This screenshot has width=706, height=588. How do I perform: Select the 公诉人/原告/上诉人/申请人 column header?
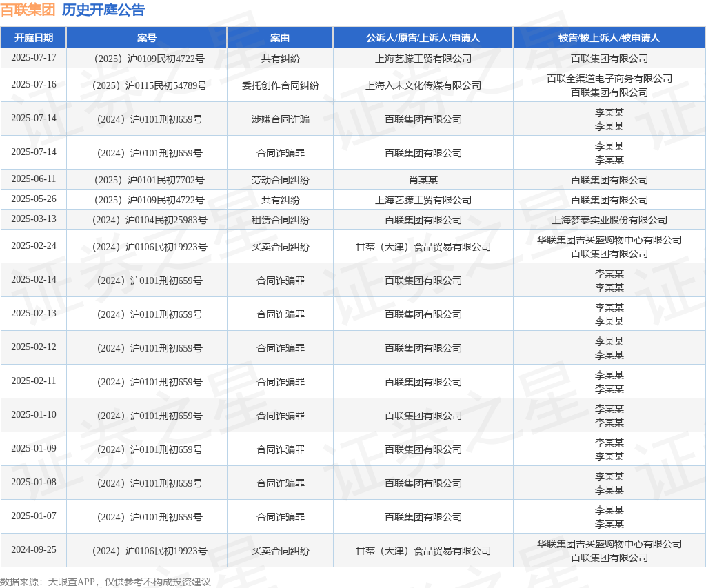[423, 38]
